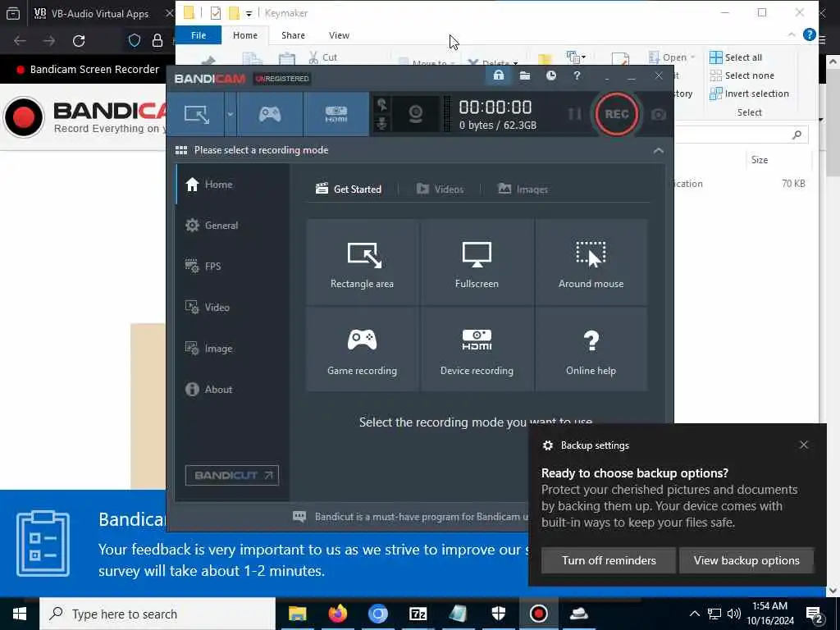Choose Game recording tile
840x630 pixels.
click(362, 349)
